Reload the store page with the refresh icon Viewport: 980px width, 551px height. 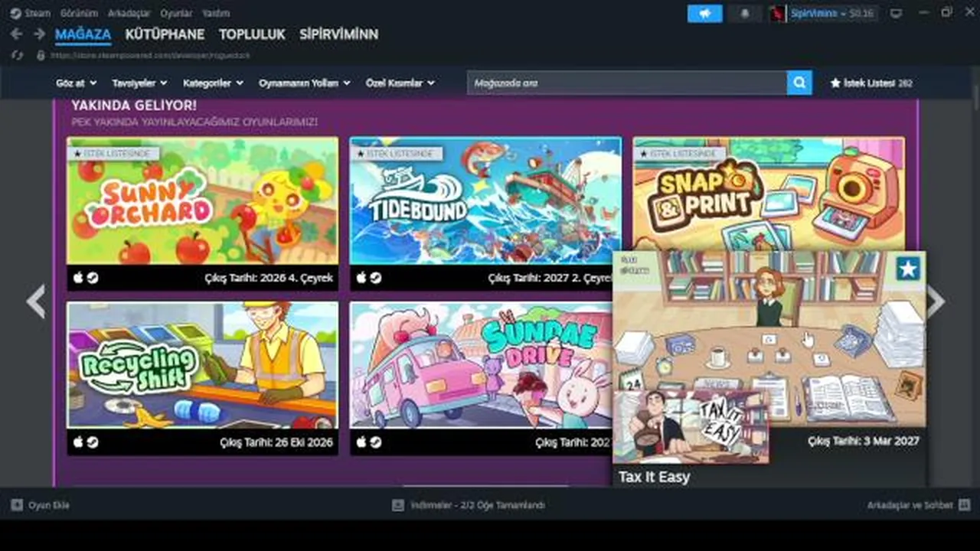click(16, 55)
